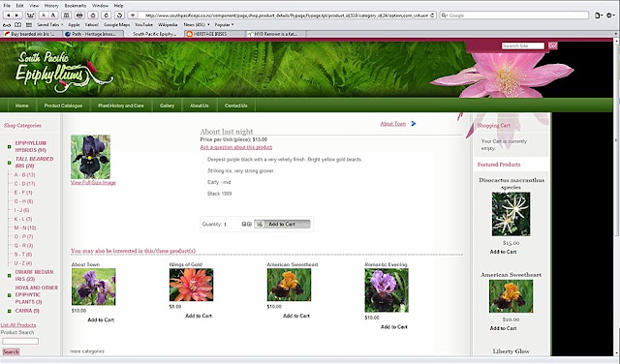Print the page using the printer icon
The width and height of the screenshot is (620, 364).
(79, 15)
